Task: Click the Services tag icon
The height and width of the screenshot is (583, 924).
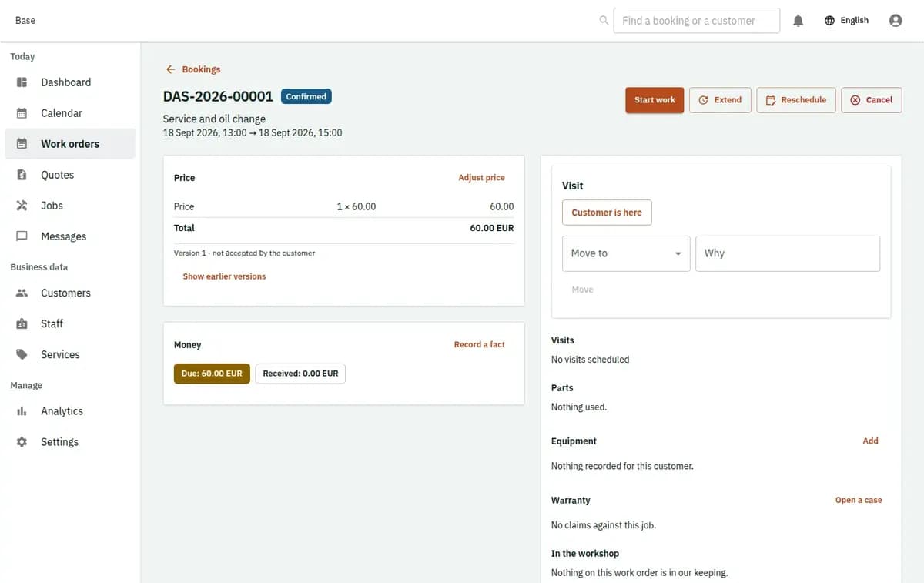Action: [22, 355]
